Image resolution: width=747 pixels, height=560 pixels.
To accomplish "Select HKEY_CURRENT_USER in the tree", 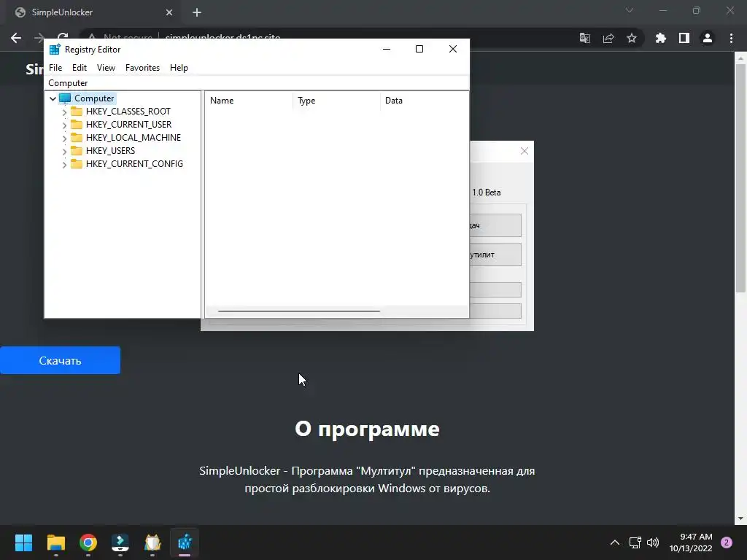I will pyautogui.click(x=128, y=124).
